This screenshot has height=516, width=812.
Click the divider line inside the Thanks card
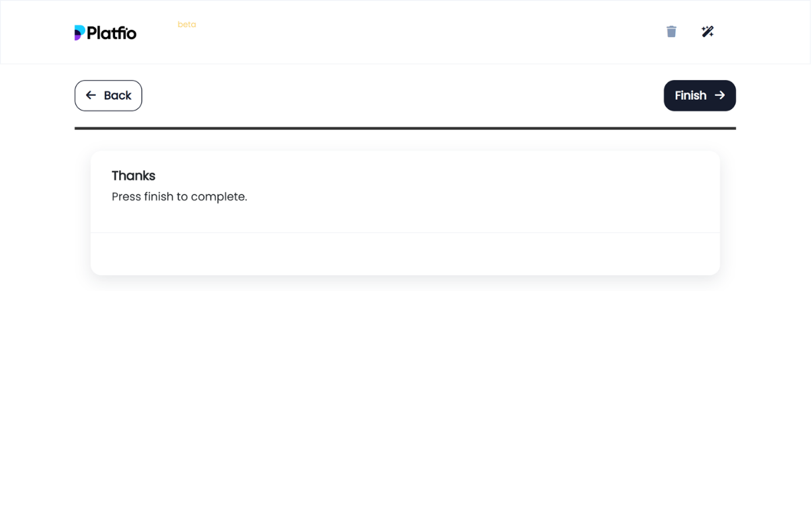tap(405, 232)
